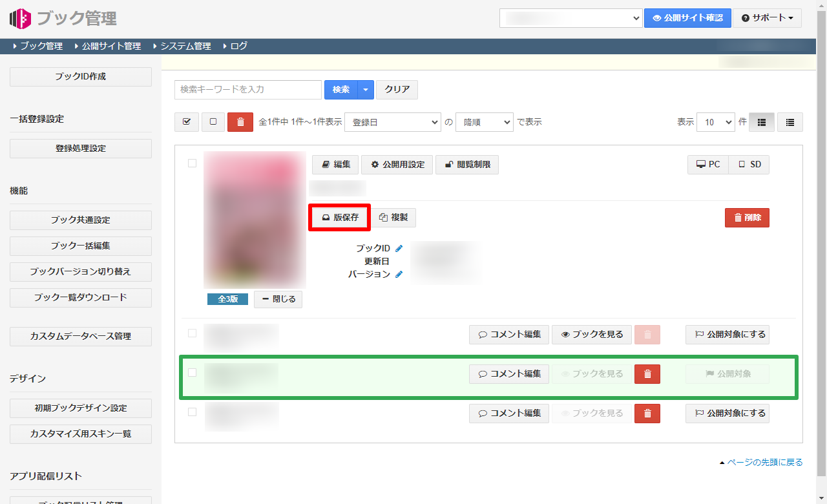Image resolution: width=827 pixels, height=504 pixels.
Task: Click the 検索キーワード search input field
Action: point(248,90)
